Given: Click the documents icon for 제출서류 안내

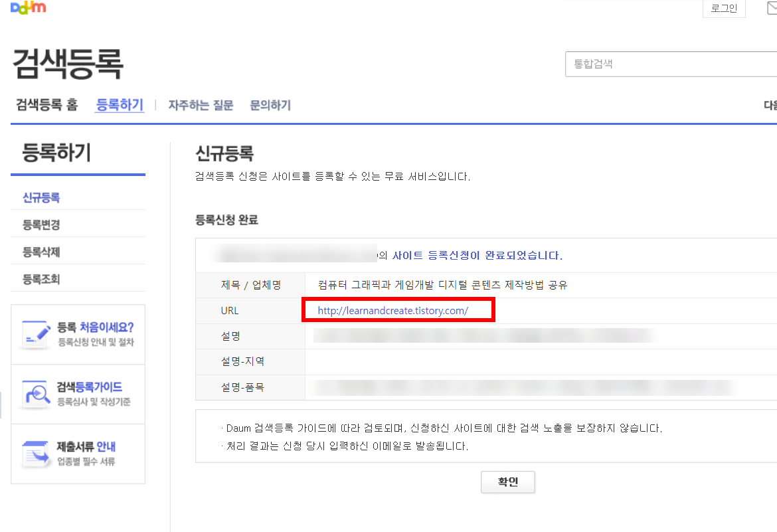Looking at the screenshot, I should coord(36,454).
